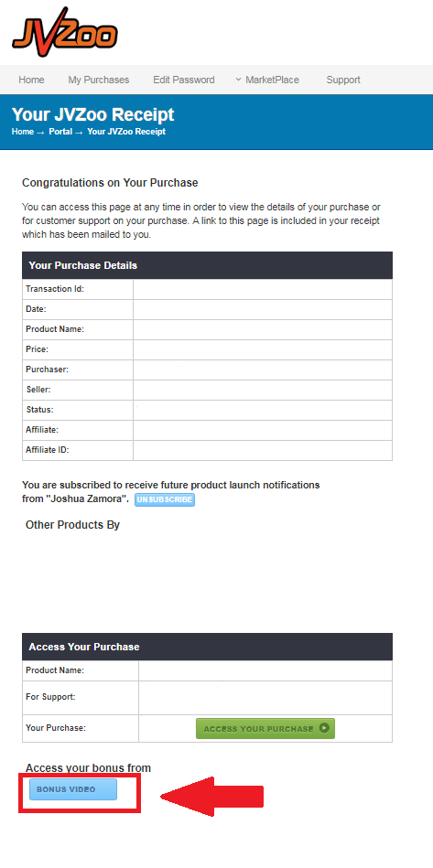Click the For Support value cell
This screenshot has width=433, height=868.
(x=265, y=698)
